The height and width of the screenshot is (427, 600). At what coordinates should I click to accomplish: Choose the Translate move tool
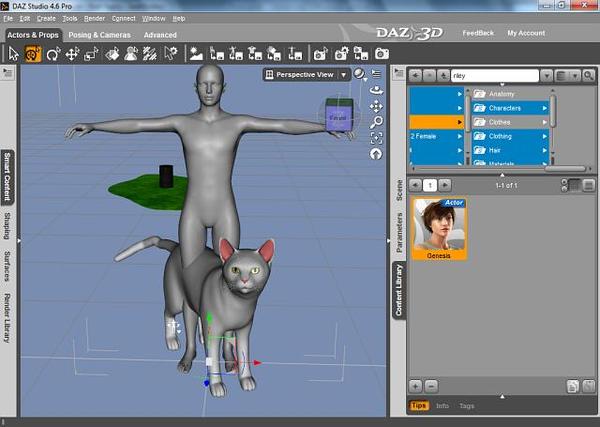(72, 54)
